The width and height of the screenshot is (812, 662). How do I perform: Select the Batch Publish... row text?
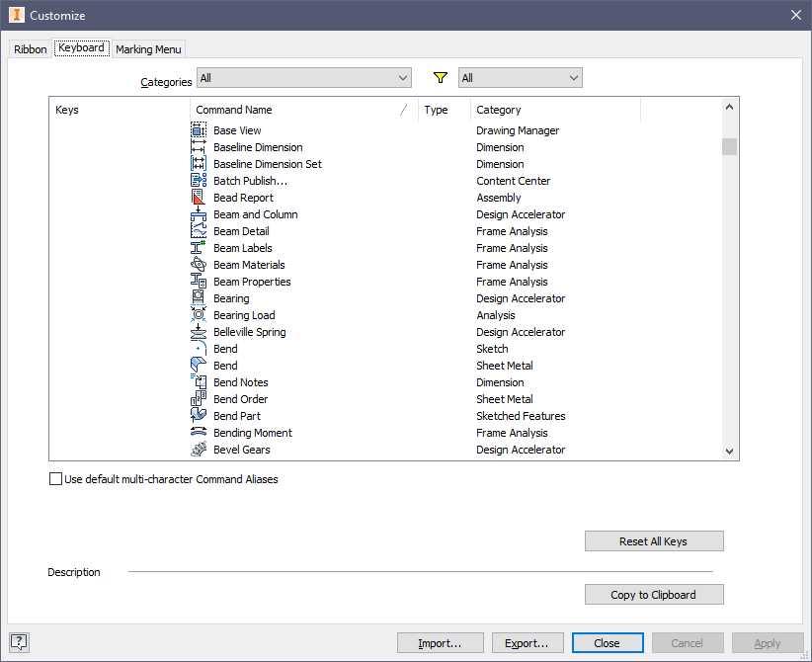[x=250, y=181]
